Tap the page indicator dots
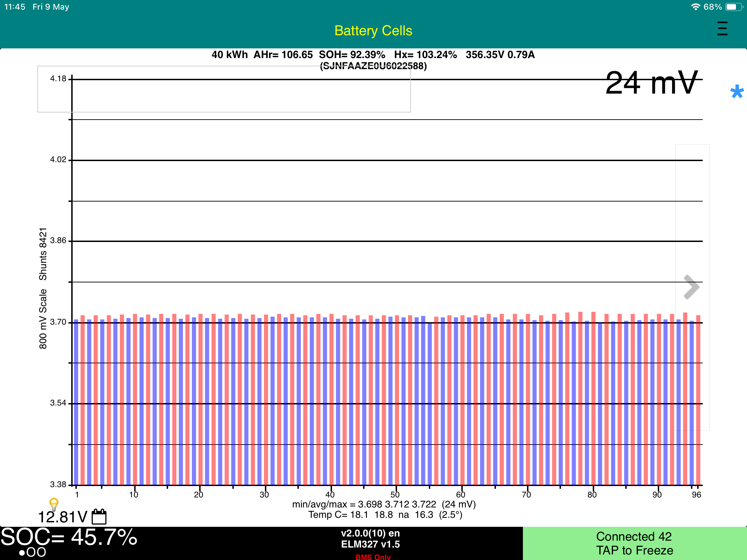 (32, 552)
